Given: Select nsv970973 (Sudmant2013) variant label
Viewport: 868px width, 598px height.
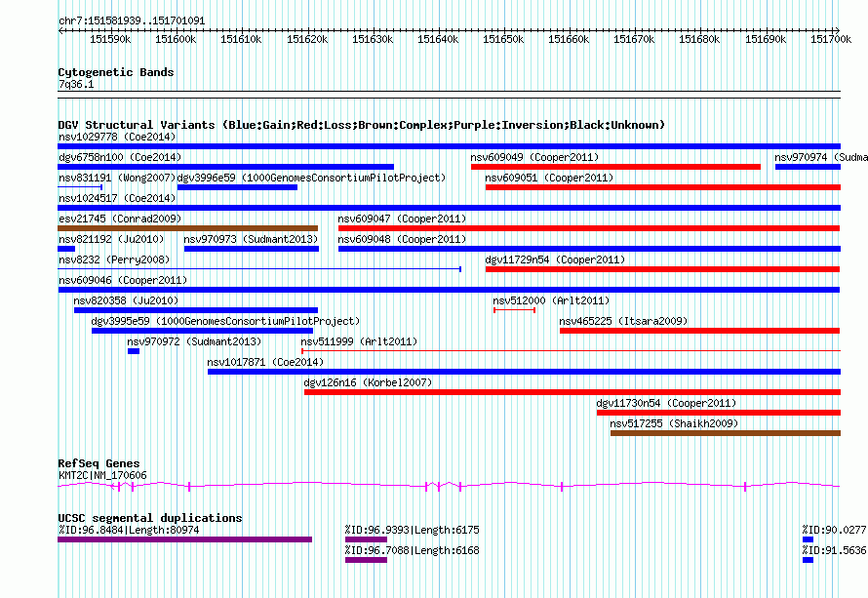Looking at the screenshot, I should point(251,239).
